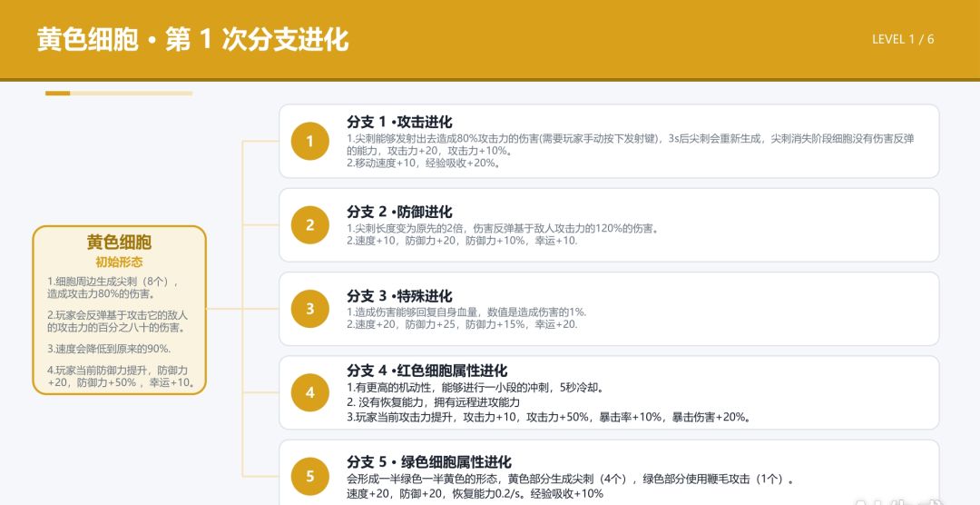Select the 分支 1 •攻击进化 heading
The height and width of the screenshot is (505, 980).
[399, 122]
